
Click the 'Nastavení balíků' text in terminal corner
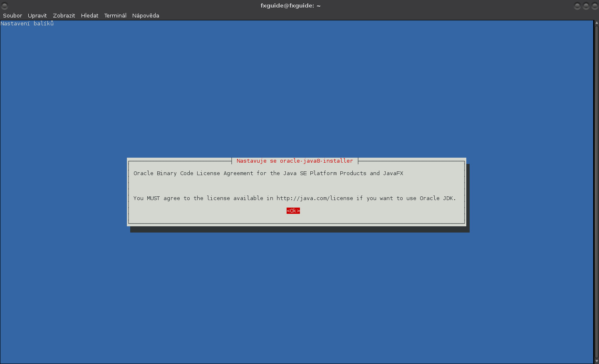pyautogui.click(x=27, y=23)
